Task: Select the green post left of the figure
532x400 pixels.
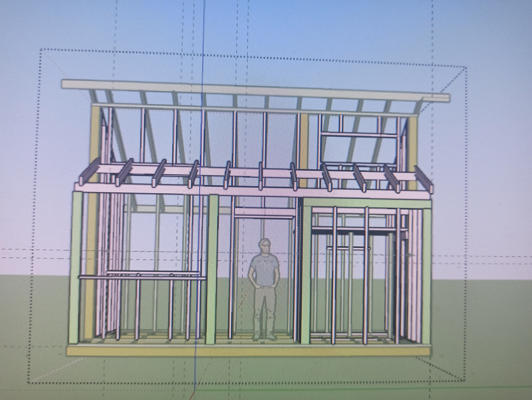Action: (212, 269)
